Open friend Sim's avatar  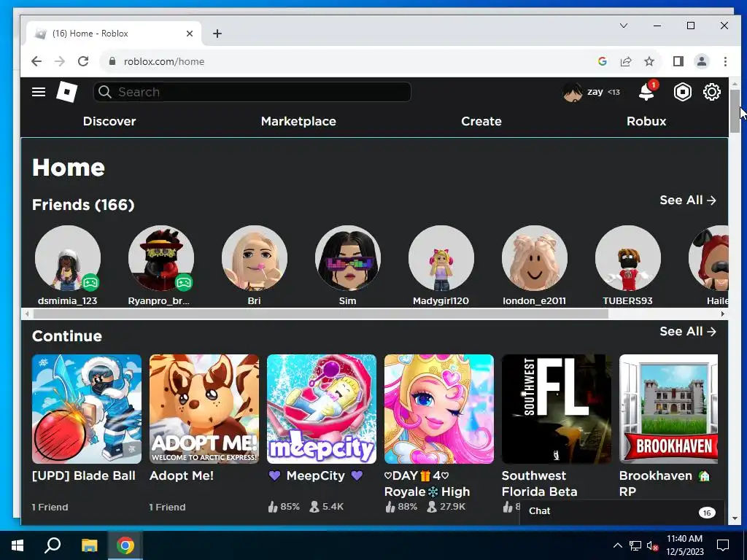pyautogui.click(x=348, y=258)
